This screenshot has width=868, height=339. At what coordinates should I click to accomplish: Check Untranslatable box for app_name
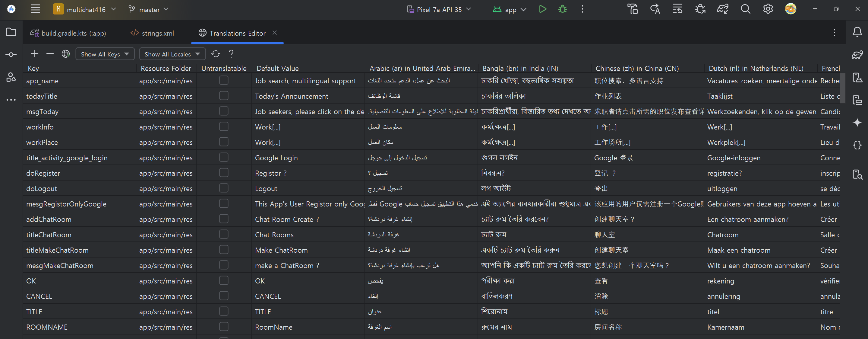[x=224, y=80]
